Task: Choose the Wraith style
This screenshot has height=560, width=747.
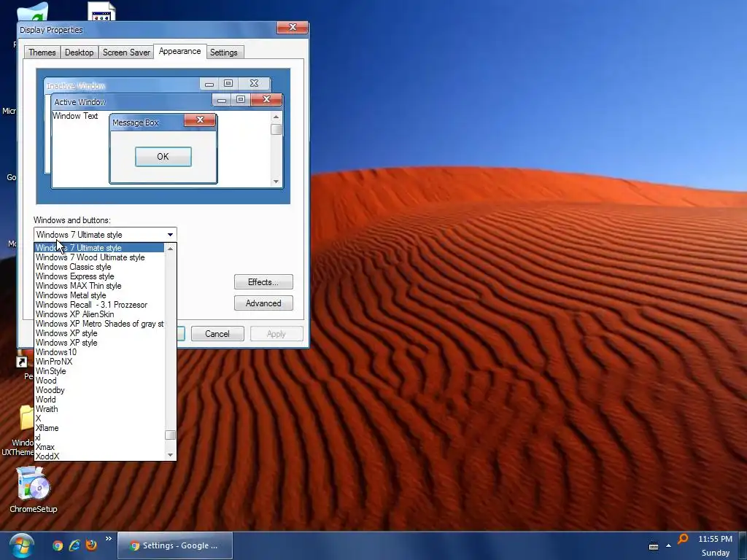Action: point(99,409)
